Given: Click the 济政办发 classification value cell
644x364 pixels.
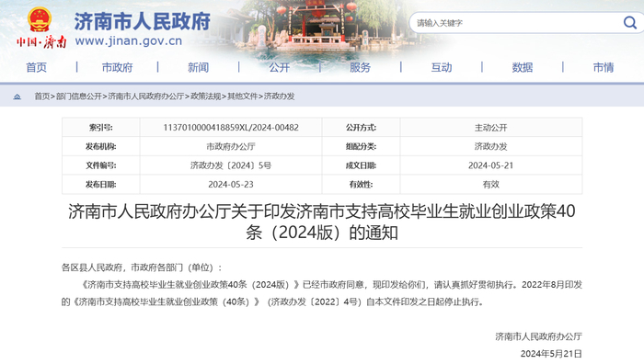Looking at the screenshot, I should click(490, 146).
